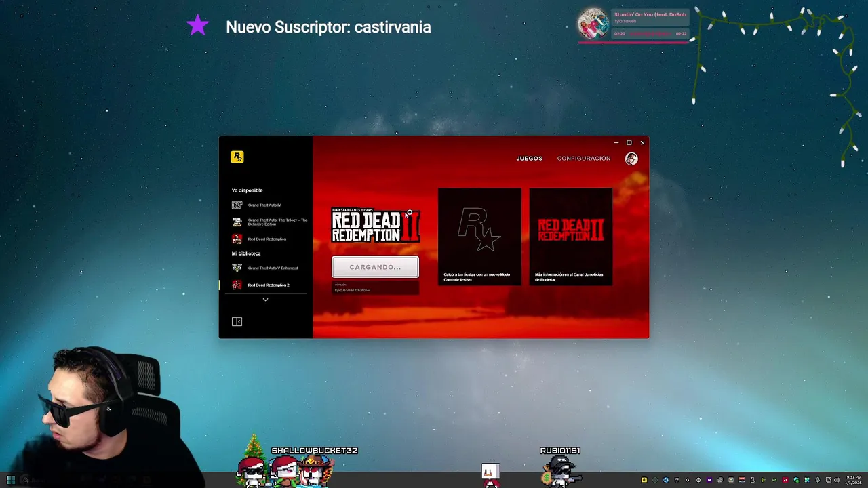Maximize the Rockstar launcher window
Image resolution: width=868 pixels, height=488 pixels.
(x=629, y=142)
